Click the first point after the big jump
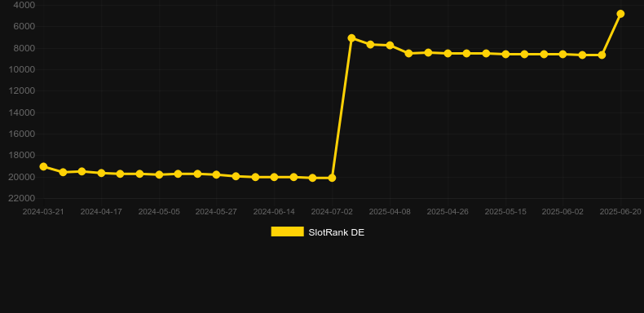This screenshot has height=313, width=644. (351, 37)
